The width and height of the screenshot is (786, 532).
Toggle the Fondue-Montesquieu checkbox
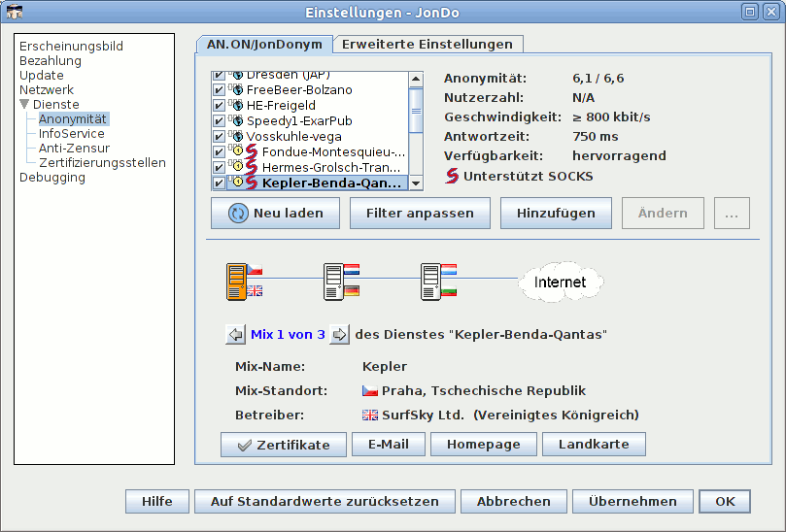coord(219,151)
